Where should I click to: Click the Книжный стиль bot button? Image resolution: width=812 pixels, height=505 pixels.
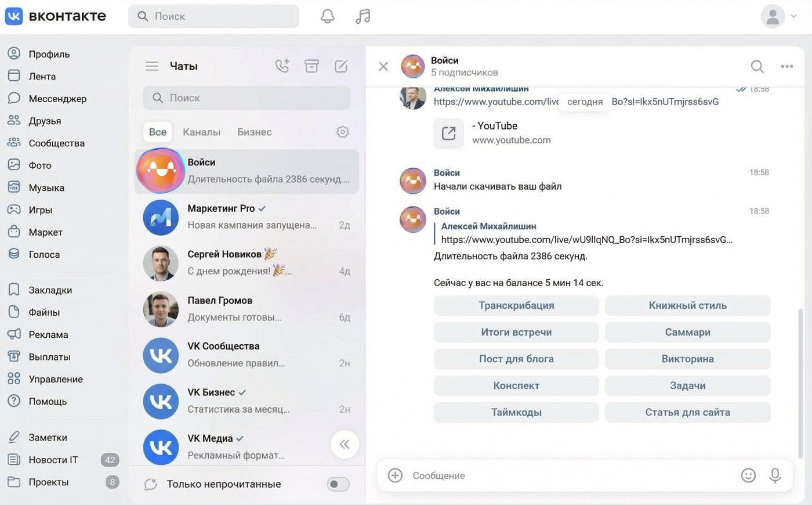pos(688,305)
